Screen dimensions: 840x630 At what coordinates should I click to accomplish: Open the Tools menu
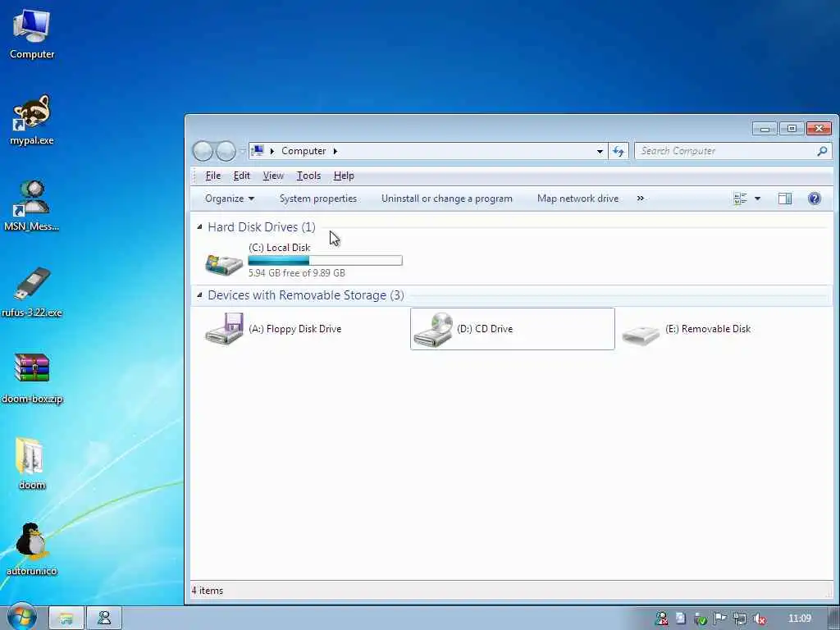pyautogui.click(x=308, y=176)
